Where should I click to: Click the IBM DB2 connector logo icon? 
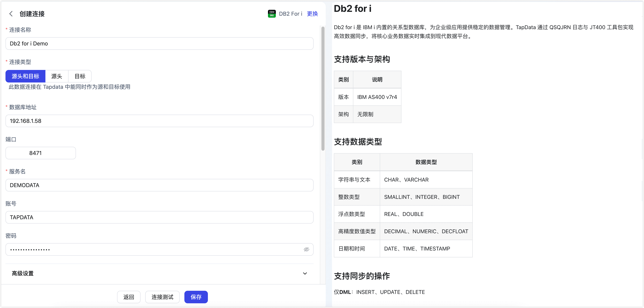[x=271, y=14]
